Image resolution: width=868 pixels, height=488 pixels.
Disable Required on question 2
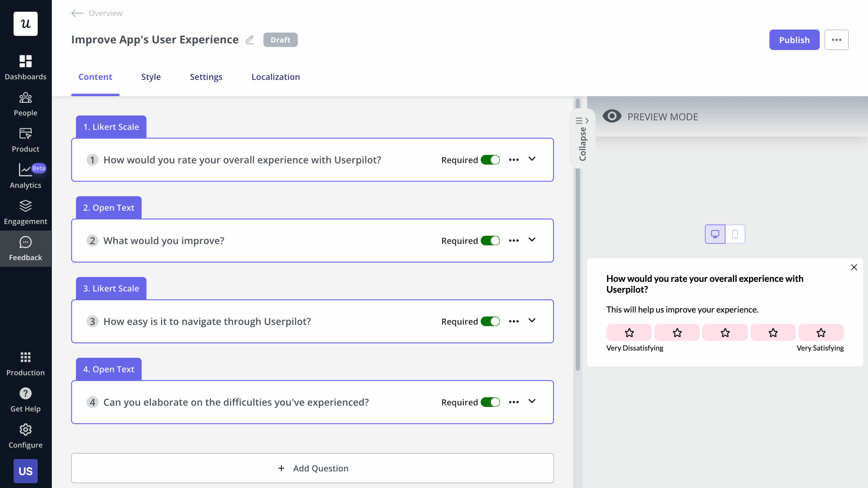click(x=491, y=240)
